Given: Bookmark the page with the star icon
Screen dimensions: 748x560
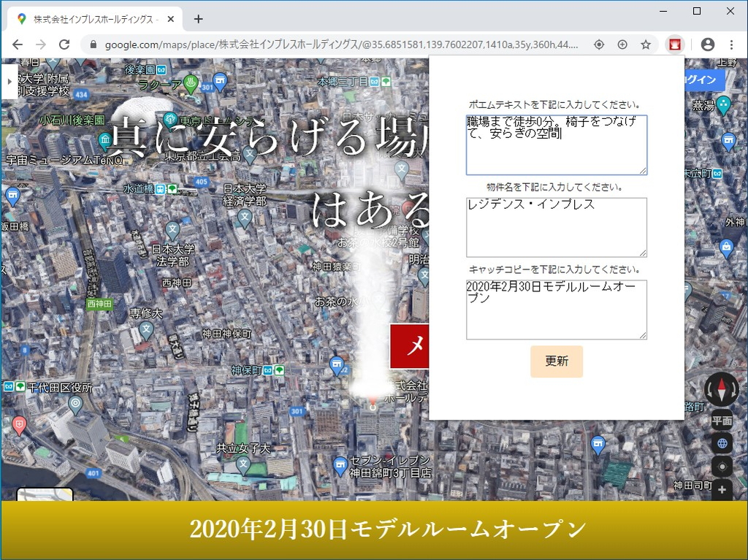Looking at the screenshot, I should (647, 44).
